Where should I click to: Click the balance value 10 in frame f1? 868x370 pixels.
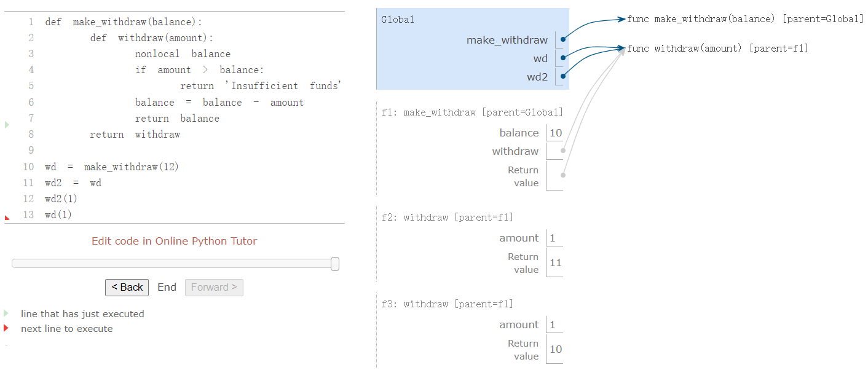point(555,133)
